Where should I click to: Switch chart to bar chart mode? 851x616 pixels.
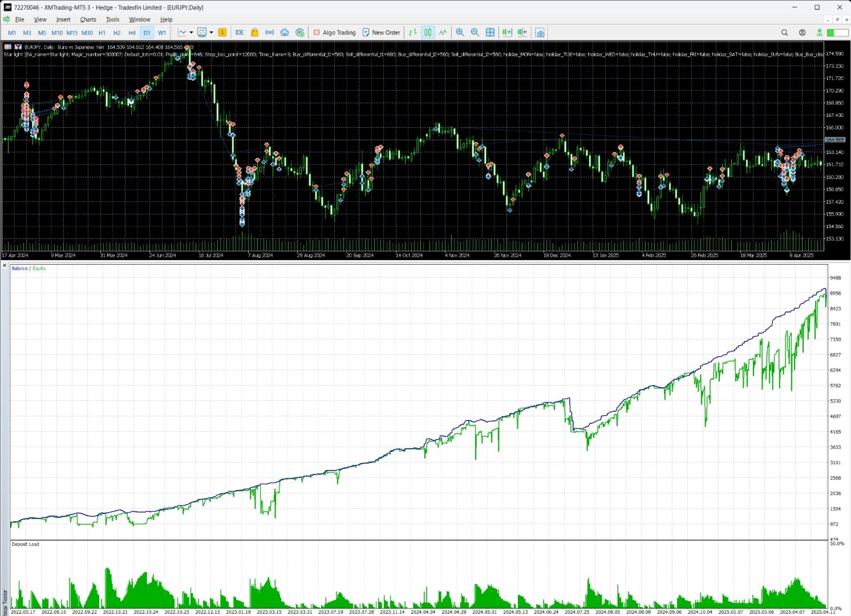413,33
